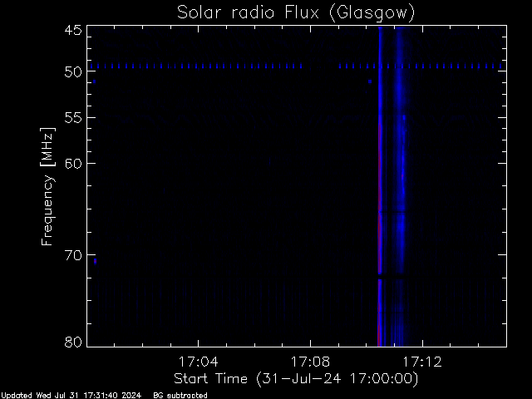532x399 pixels.
Task: Click the 'Updated Wed Jul 31 17:31:40 2024' text
Action: (x=71, y=396)
